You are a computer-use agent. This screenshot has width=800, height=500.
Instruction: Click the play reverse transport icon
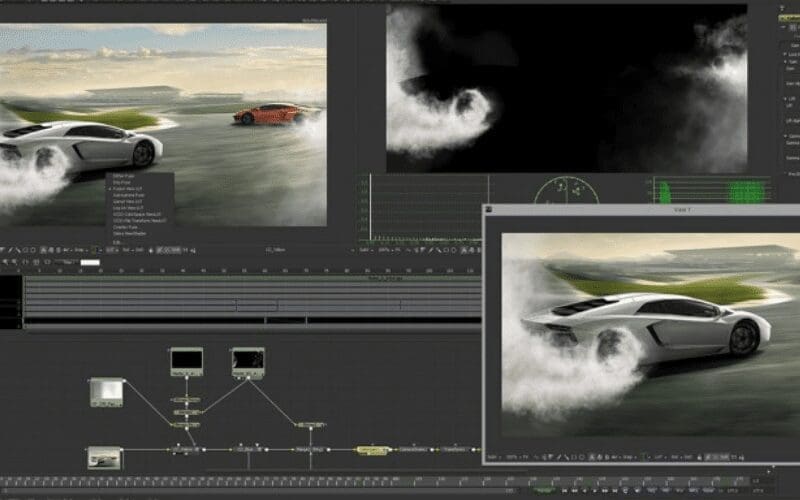(584, 490)
